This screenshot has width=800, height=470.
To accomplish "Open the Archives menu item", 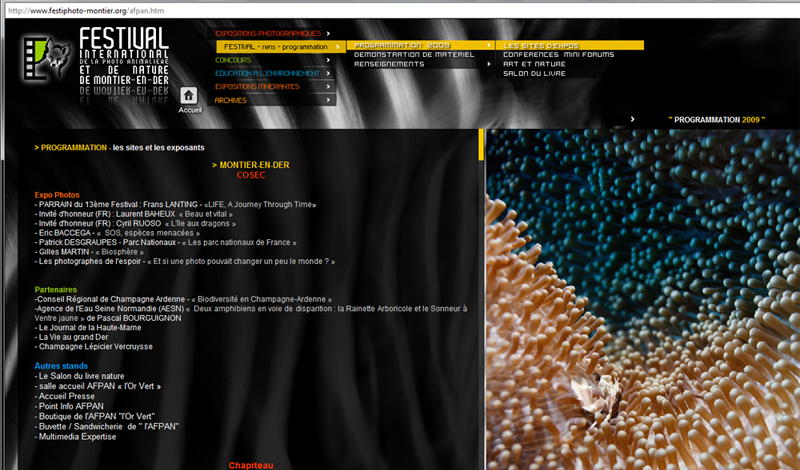I will tap(231, 101).
